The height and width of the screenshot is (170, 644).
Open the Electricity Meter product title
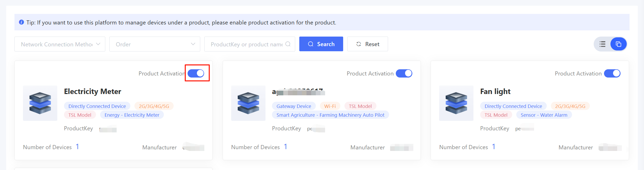tap(92, 91)
